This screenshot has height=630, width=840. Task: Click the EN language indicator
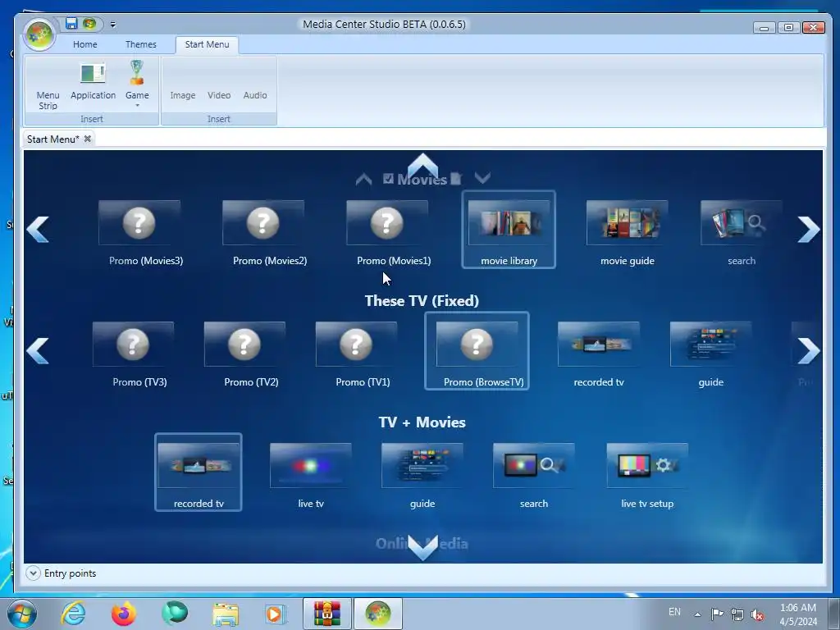[x=674, y=612]
